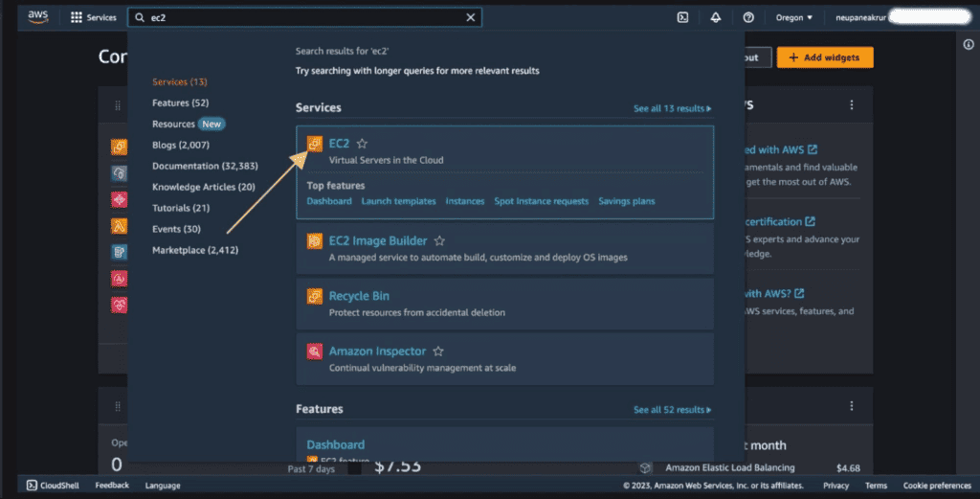This screenshot has height=499, width=980.
Task: Click the EC2 Image Builder icon
Action: [x=314, y=240]
